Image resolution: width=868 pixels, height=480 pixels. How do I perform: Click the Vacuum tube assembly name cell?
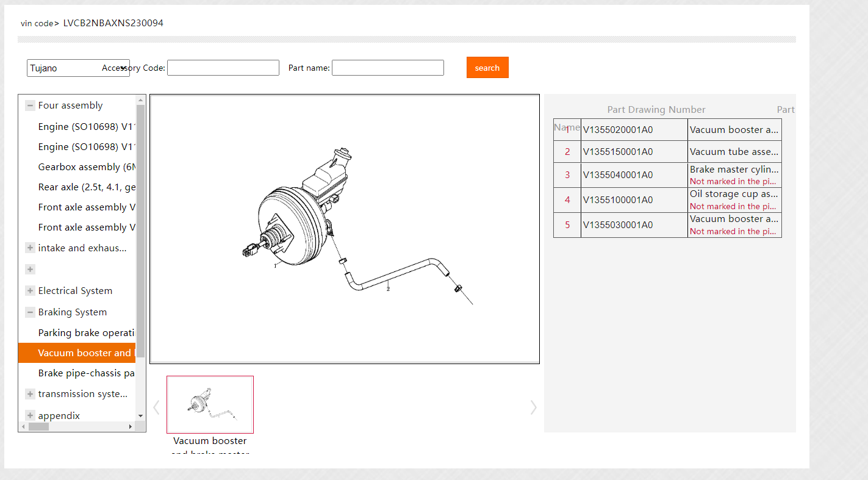point(734,152)
